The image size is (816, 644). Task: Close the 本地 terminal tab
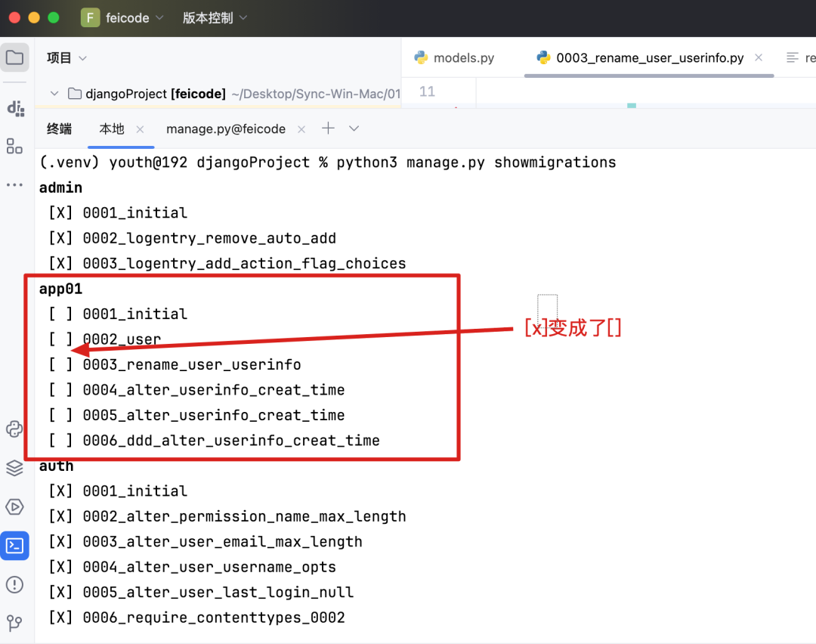(x=140, y=129)
